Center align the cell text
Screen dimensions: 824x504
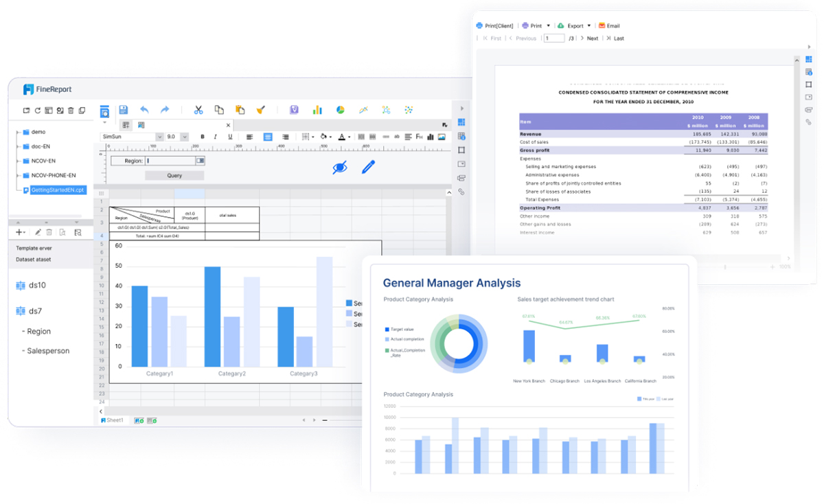click(x=268, y=137)
